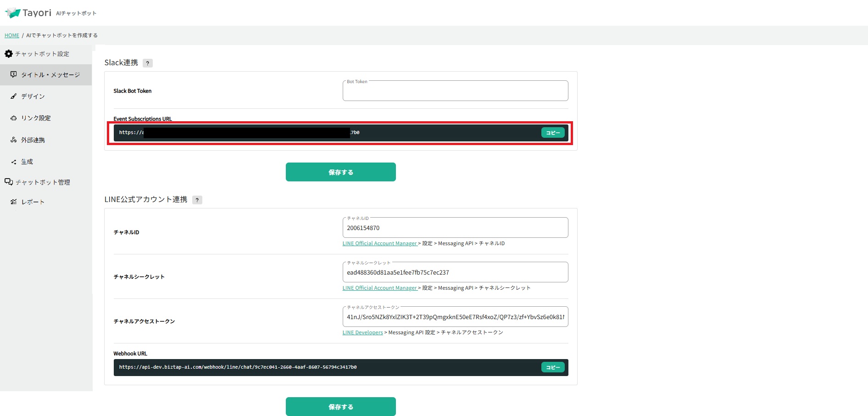Copy the Event Subscriptions URL
Screen dimensions: 868x416
553,133
